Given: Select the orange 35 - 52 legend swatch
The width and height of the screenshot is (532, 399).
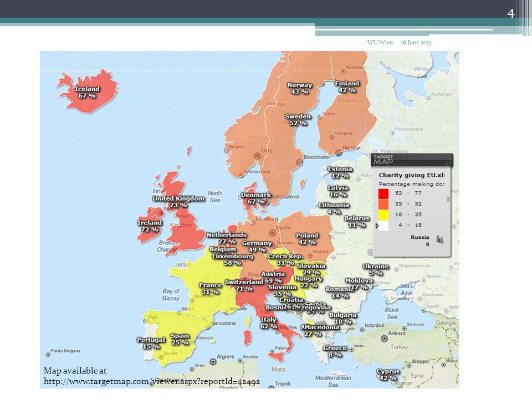Looking at the screenshot, I should [x=383, y=204].
